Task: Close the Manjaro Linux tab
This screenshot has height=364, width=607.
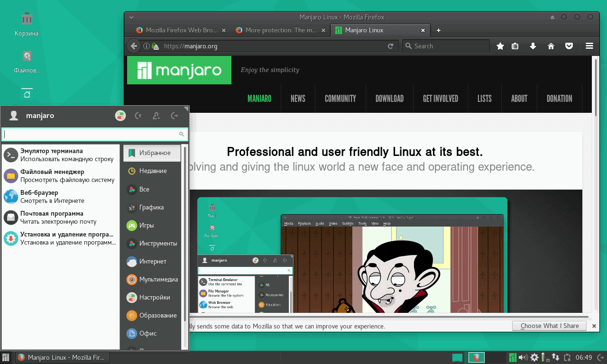Action: 423,30
